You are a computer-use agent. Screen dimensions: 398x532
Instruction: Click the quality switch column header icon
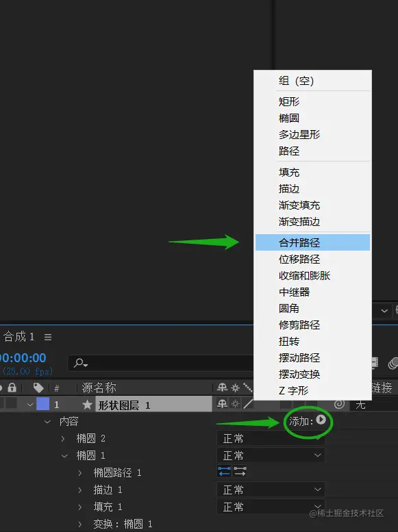248,388
